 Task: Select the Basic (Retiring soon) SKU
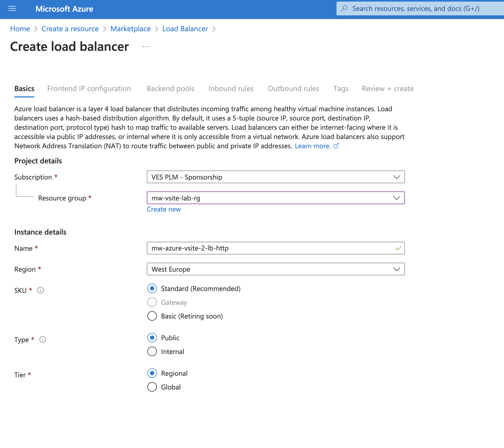pos(152,316)
